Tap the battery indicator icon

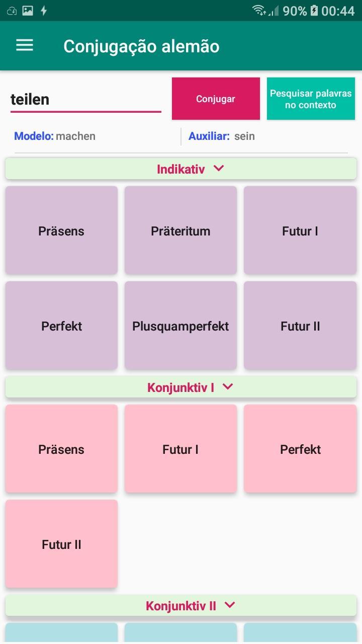(314, 10)
